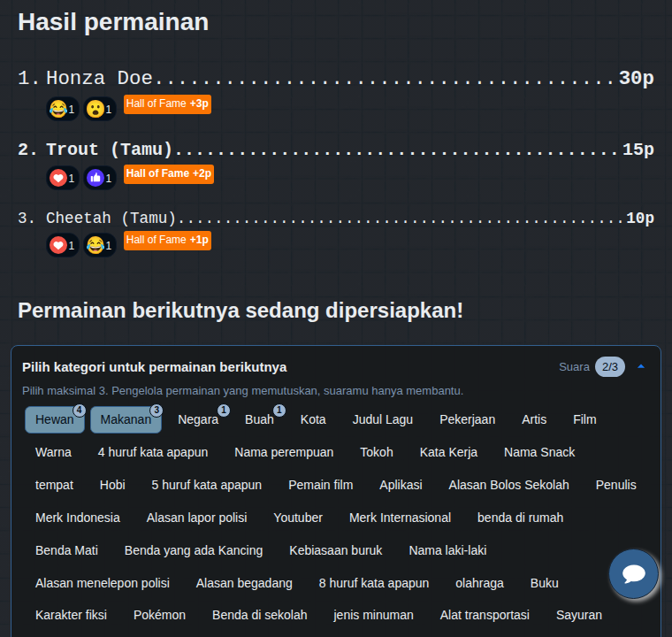Collapse the category voting panel arrow
This screenshot has width=672, height=637.
[641, 367]
